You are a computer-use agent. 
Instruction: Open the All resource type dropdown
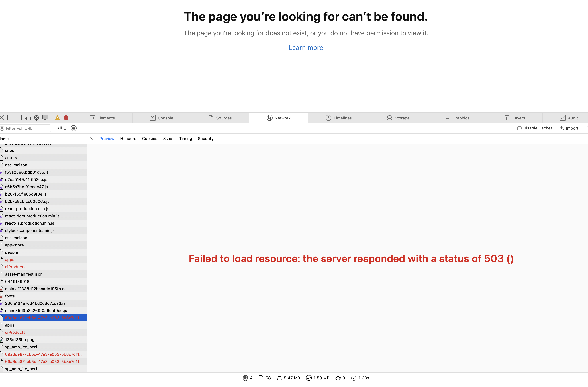point(62,128)
